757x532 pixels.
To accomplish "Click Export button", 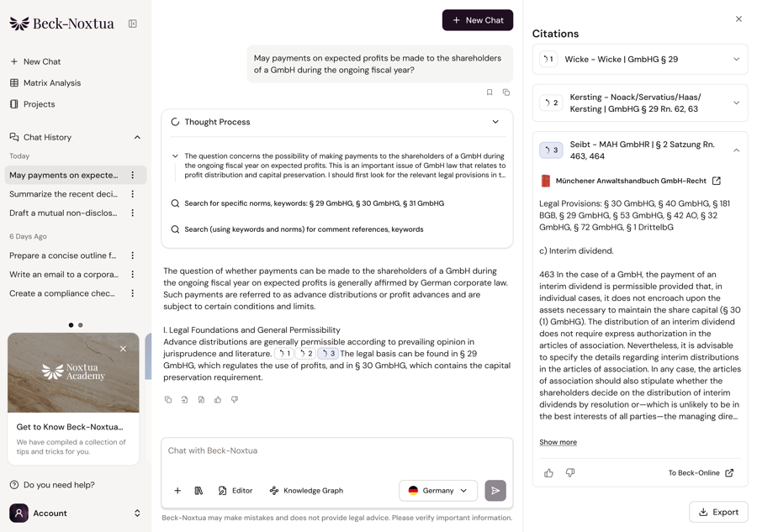I will 718,512.
